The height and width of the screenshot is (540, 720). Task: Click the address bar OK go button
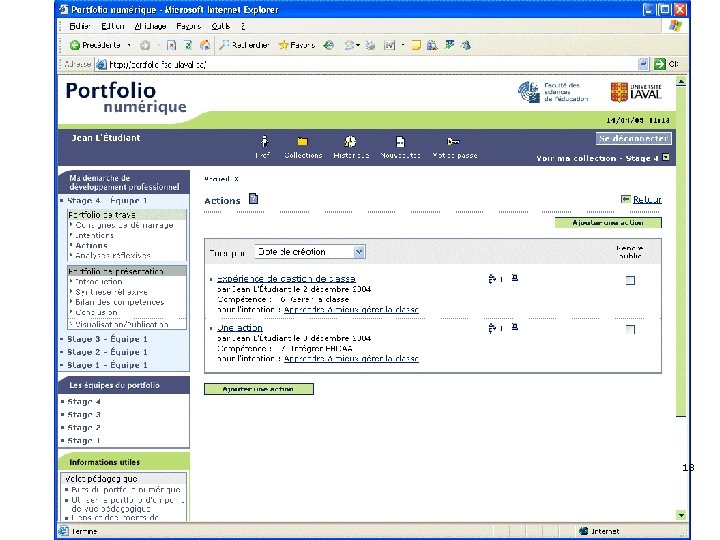tap(666, 64)
